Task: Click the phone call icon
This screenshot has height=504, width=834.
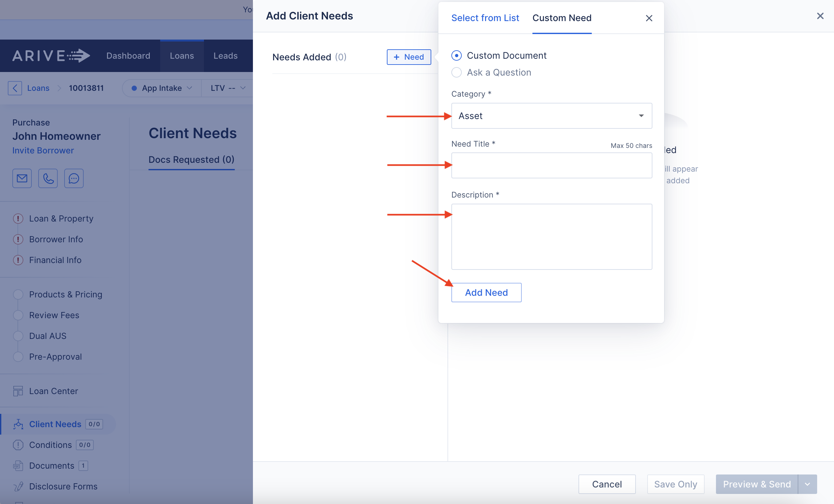Action: coord(48,178)
